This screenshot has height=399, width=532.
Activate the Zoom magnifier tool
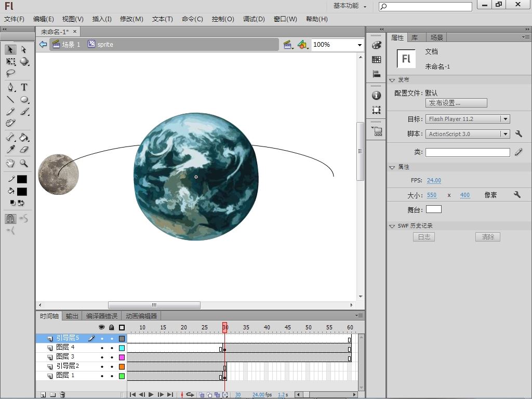point(24,163)
